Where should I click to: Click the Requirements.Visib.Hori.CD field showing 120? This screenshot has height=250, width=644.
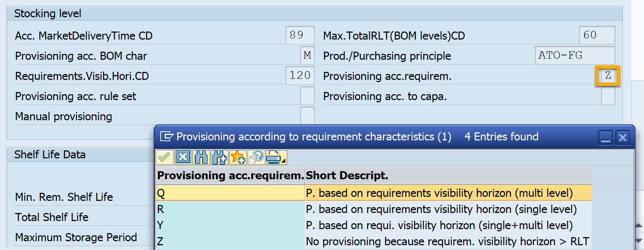(x=300, y=76)
